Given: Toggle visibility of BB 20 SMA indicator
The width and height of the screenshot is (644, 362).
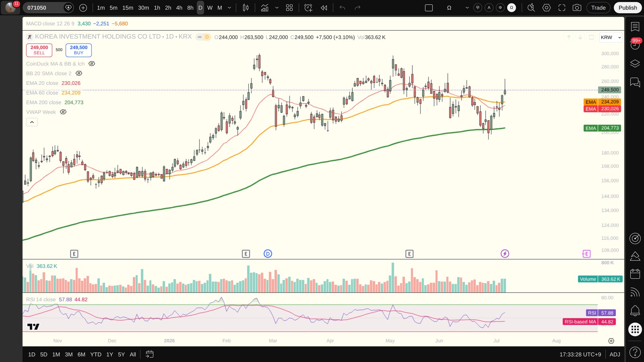Looking at the screenshot, I should point(79,73).
